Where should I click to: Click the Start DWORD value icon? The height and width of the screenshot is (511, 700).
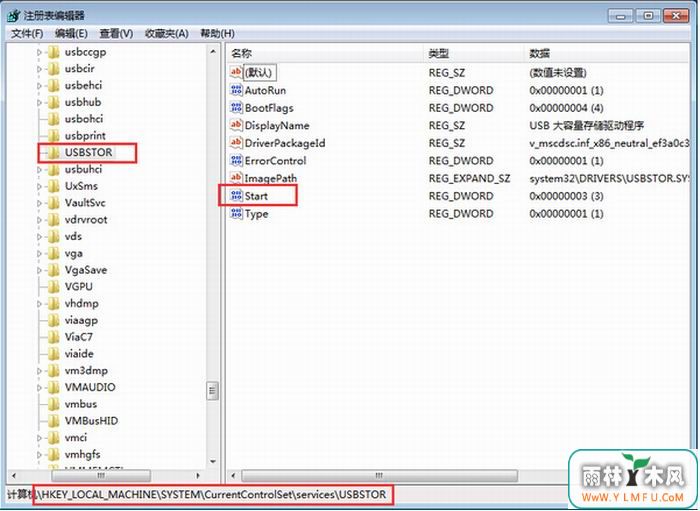tap(236, 195)
